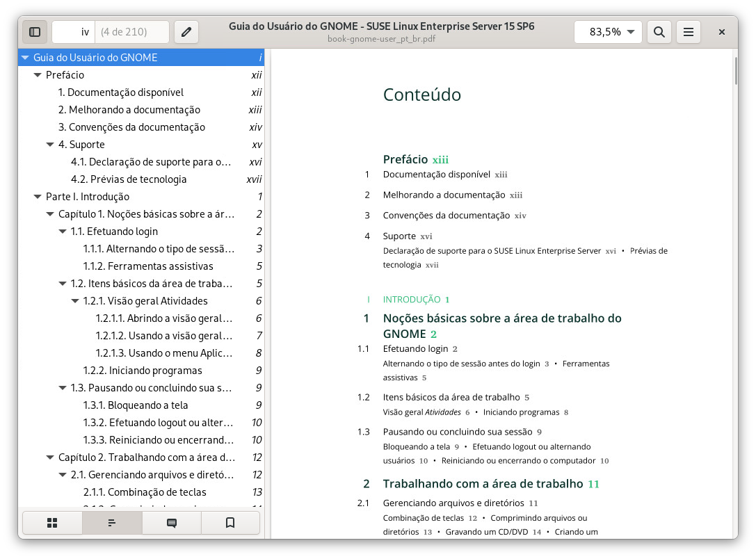Go to 4.1. Declaração de suporte entry
This screenshot has width=756, height=559.
(141, 162)
